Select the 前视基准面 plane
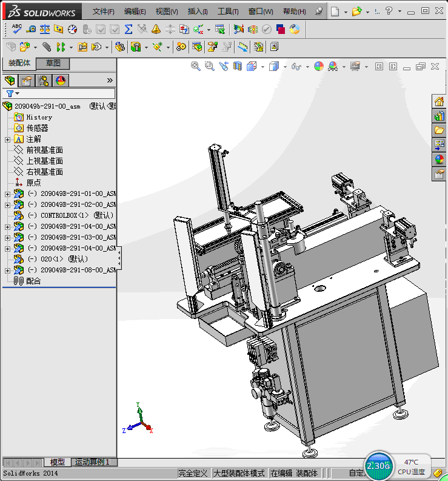This screenshot has width=448, height=481. (x=44, y=150)
